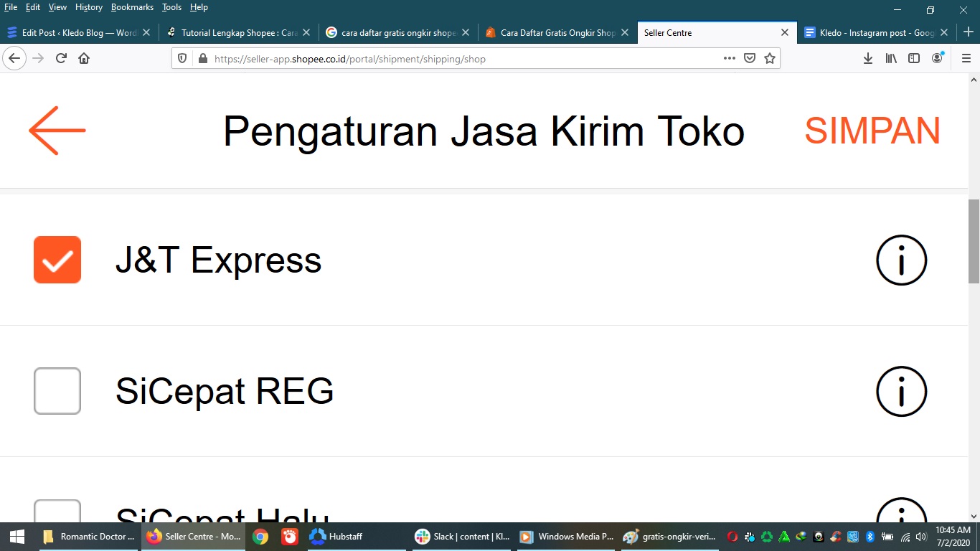This screenshot has width=980, height=551.
Task: Show info for J&T Express
Action: pyautogui.click(x=902, y=260)
